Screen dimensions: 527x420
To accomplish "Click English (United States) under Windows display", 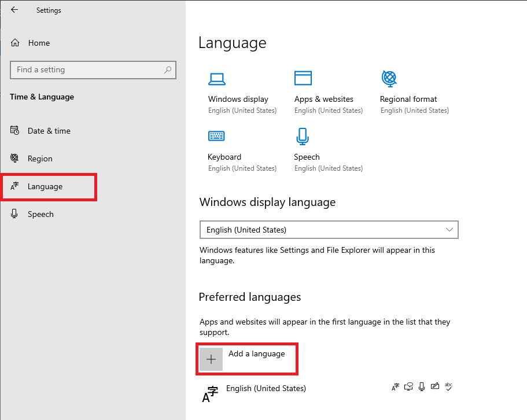I will pyautogui.click(x=242, y=110).
